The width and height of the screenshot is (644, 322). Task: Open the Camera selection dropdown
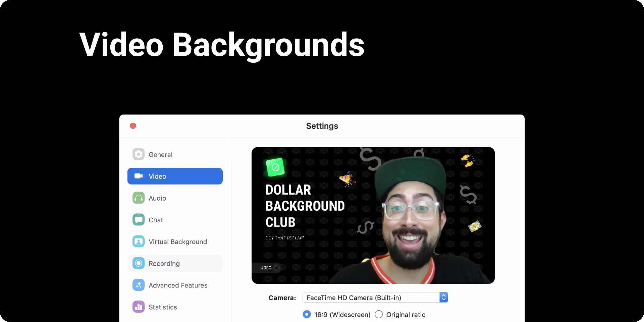375,298
